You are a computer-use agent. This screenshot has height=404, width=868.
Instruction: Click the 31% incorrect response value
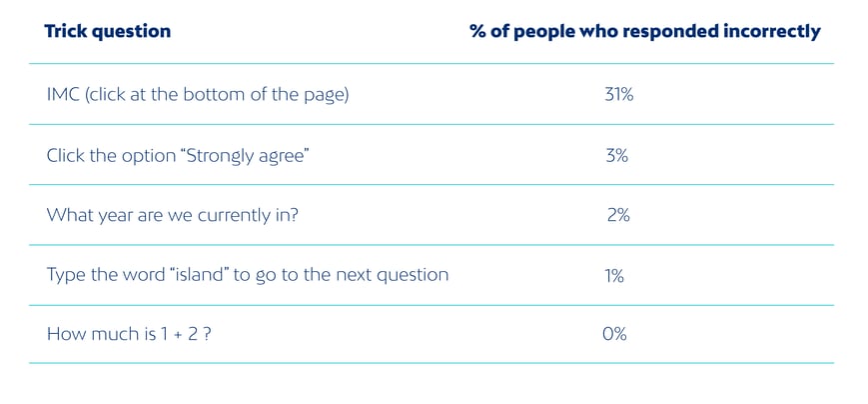click(x=619, y=95)
